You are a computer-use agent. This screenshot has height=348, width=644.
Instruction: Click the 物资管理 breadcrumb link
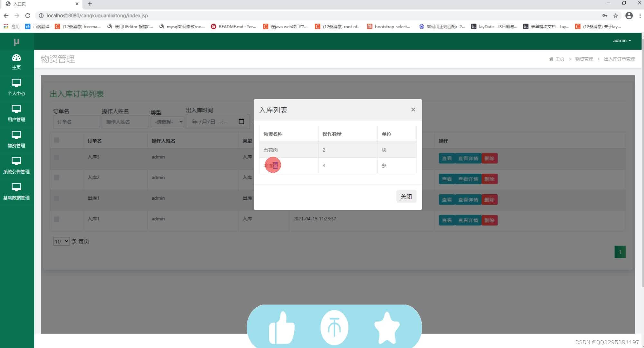[584, 59]
